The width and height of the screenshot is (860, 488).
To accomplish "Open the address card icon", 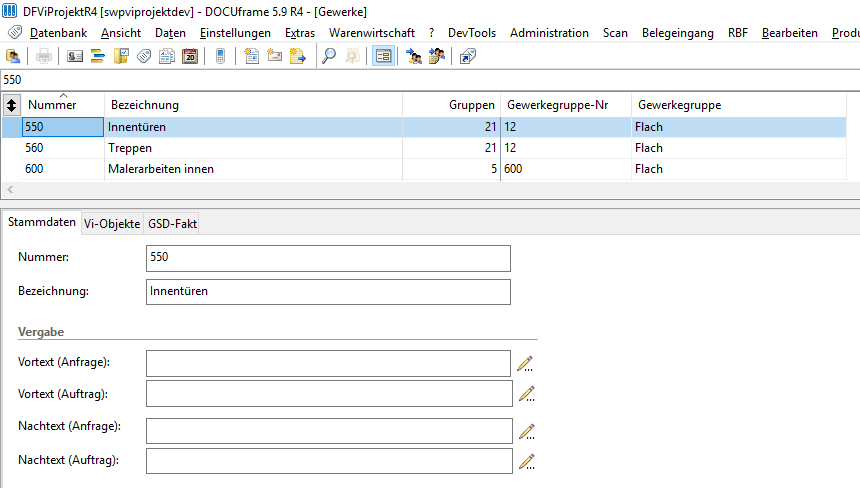I will pyautogui.click(x=75, y=56).
